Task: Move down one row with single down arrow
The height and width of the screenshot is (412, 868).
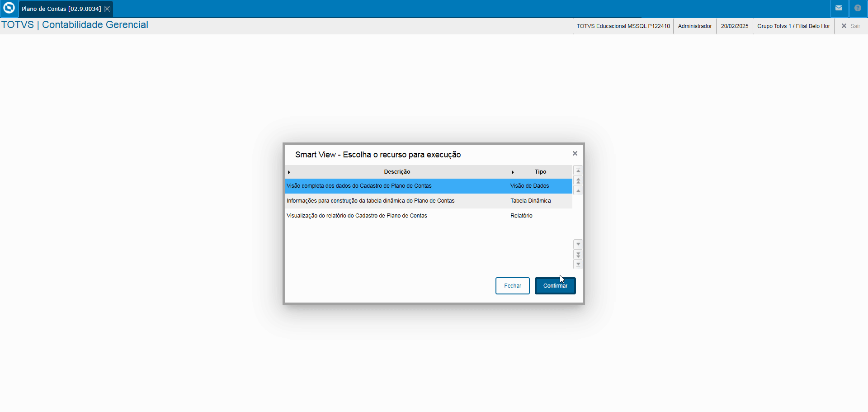Action: pos(578,244)
